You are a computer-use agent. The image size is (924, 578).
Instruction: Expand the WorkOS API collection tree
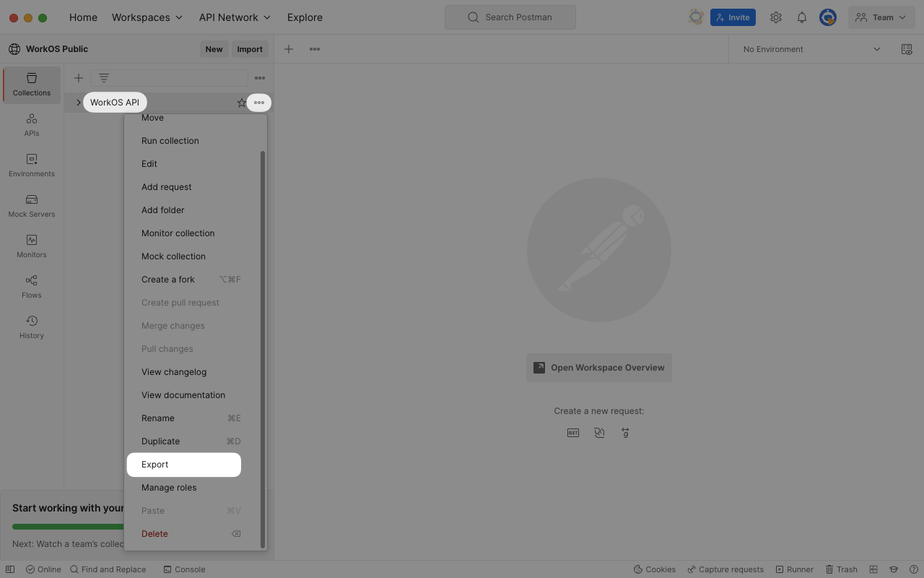pos(79,103)
